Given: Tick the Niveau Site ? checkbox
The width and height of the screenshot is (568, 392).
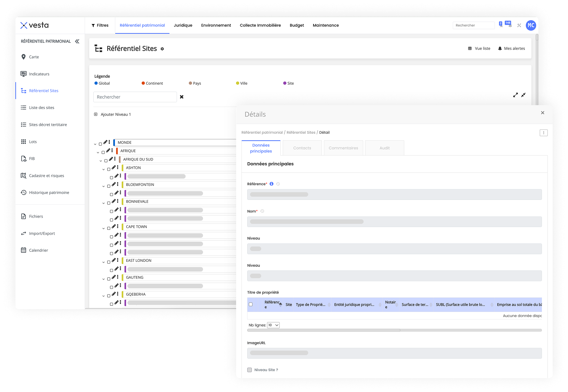Looking at the screenshot, I should coord(250,370).
